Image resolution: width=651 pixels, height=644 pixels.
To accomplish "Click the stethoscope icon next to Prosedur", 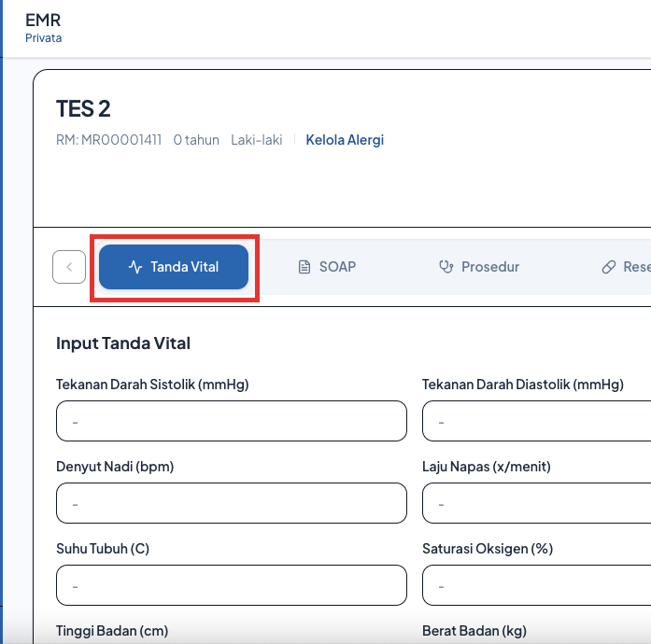I will point(446,267).
